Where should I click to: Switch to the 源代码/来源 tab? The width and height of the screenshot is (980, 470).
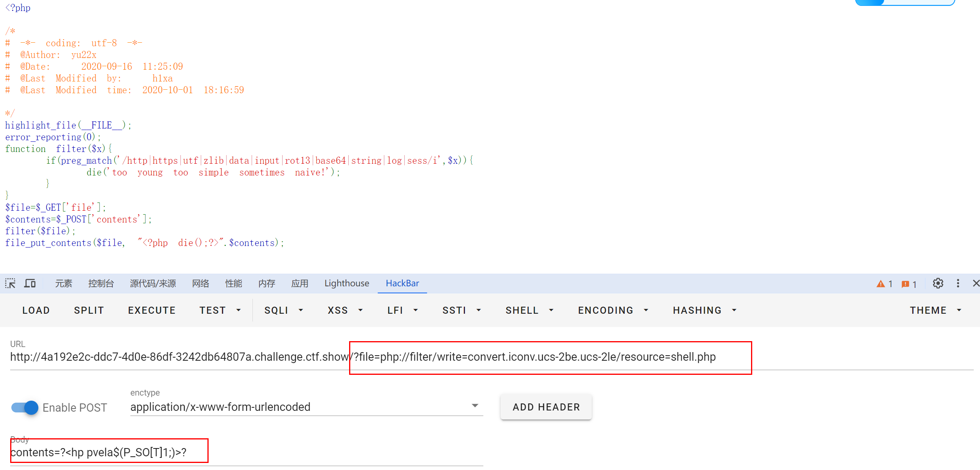[x=153, y=283]
